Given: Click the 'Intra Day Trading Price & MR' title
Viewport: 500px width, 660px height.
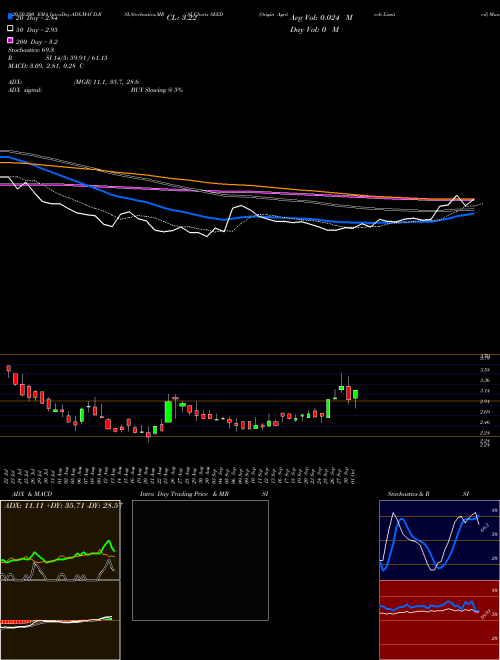Looking at the screenshot, I should [x=184, y=494].
